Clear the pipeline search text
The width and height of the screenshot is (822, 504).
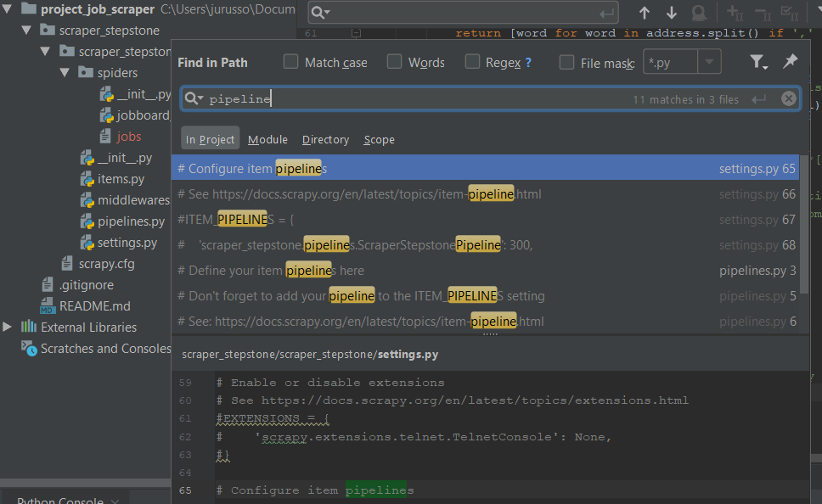(788, 98)
